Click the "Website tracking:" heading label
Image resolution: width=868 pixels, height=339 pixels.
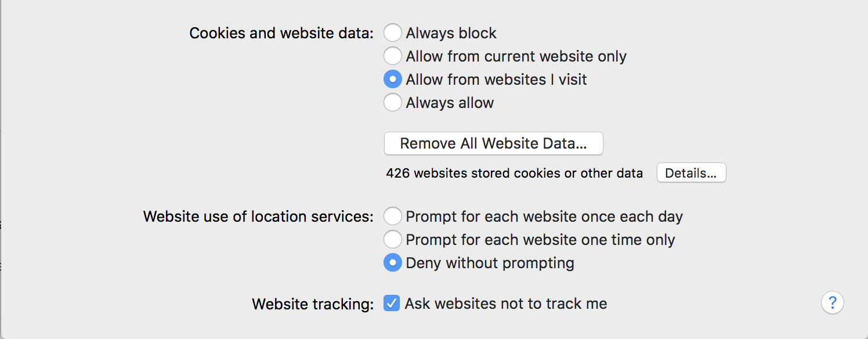tap(313, 304)
